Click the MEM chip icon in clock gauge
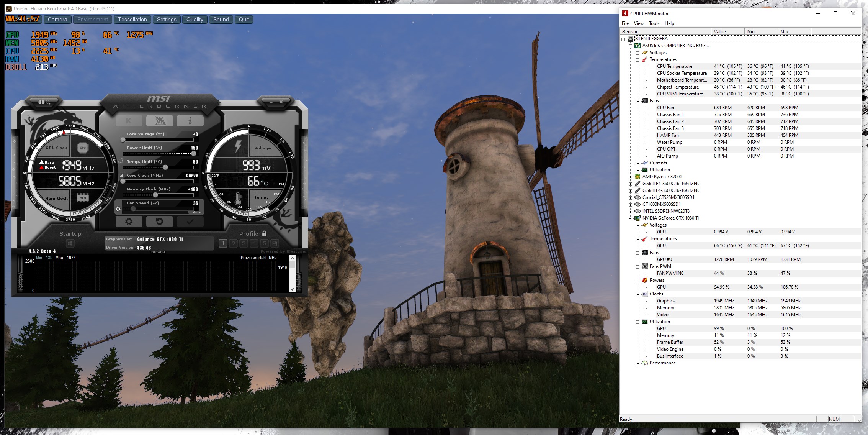Screen dimensions: 868x435 click(83, 198)
